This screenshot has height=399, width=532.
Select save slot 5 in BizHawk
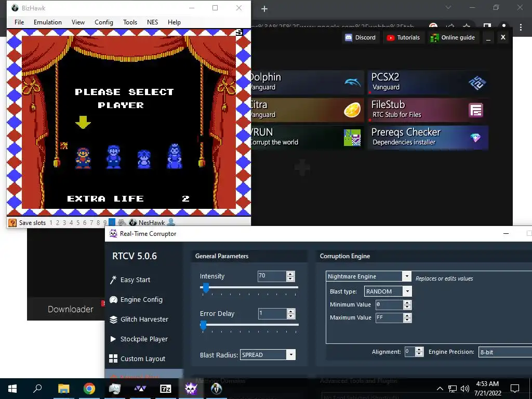point(78,223)
